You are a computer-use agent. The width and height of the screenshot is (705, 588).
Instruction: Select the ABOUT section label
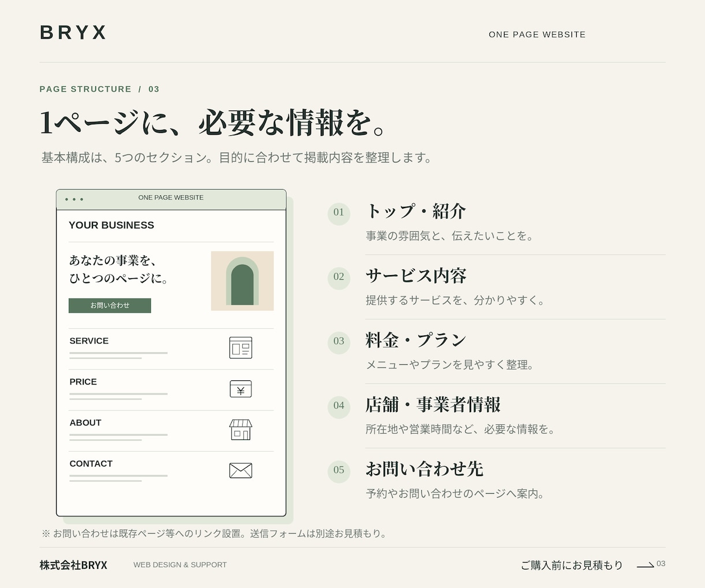pos(86,423)
